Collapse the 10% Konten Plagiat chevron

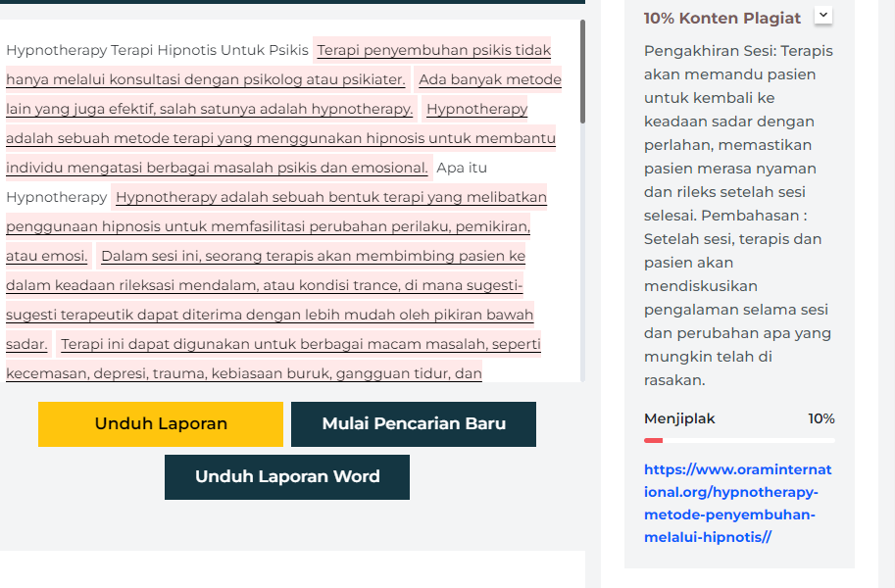[x=823, y=15]
